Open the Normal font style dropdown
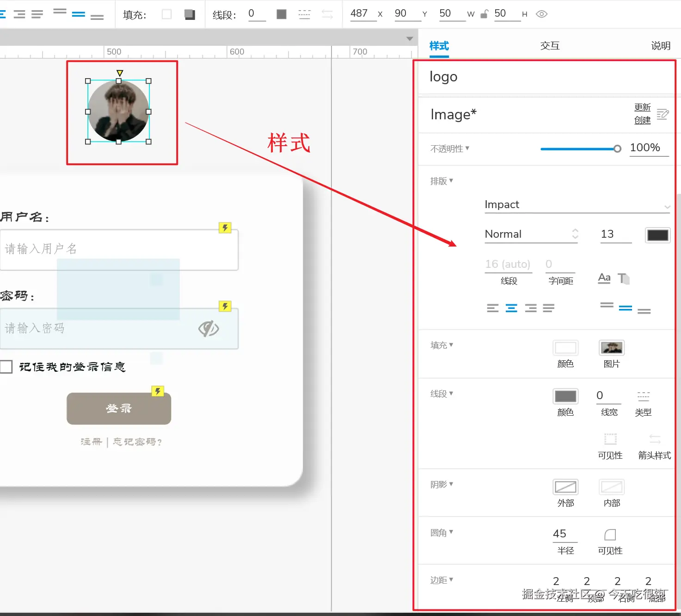This screenshot has width=681, height=616. click(x=531, y=234)
